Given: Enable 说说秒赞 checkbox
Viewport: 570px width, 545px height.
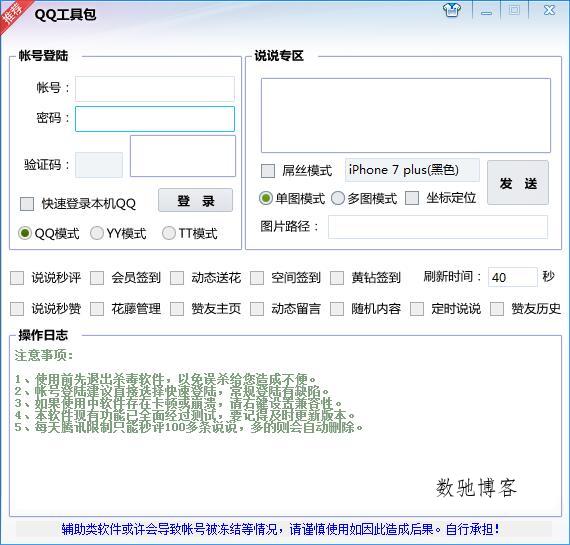Looking at the screenshot, I should 17,309.
